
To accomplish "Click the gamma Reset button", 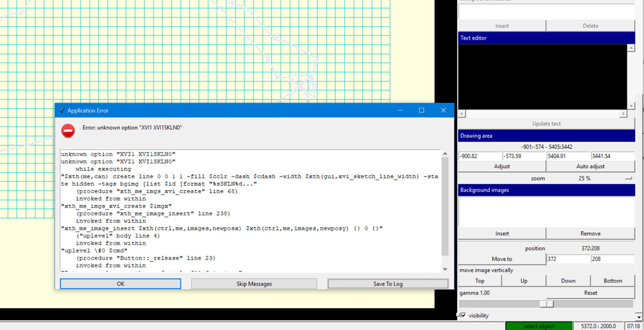I will pos(590,293).
